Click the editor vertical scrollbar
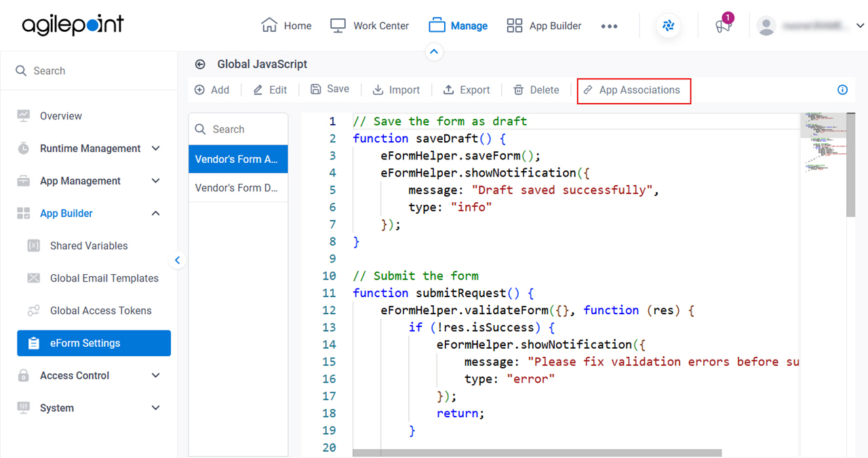868x458 pixels. pyautogui.click(x=851, y=165)
